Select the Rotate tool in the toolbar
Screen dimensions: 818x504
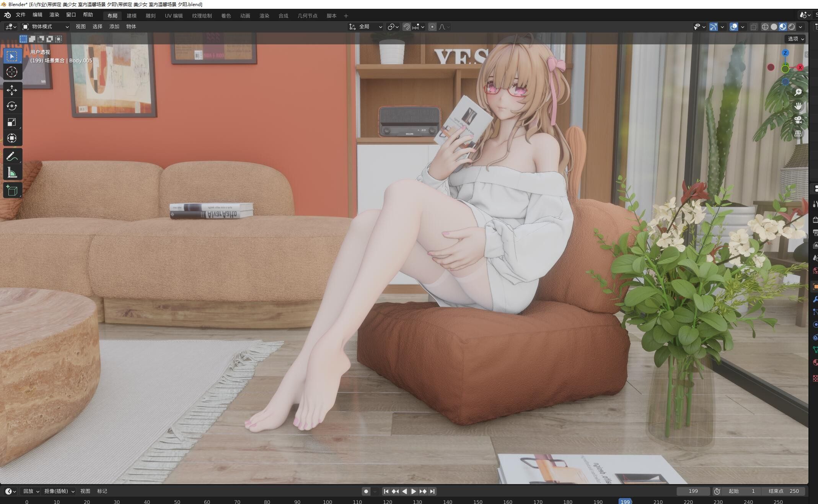[12, 106]
